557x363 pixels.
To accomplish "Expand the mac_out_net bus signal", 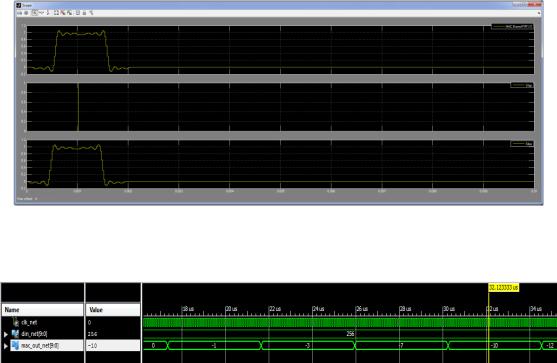I will pyautogui.click(x=6, y=346).
